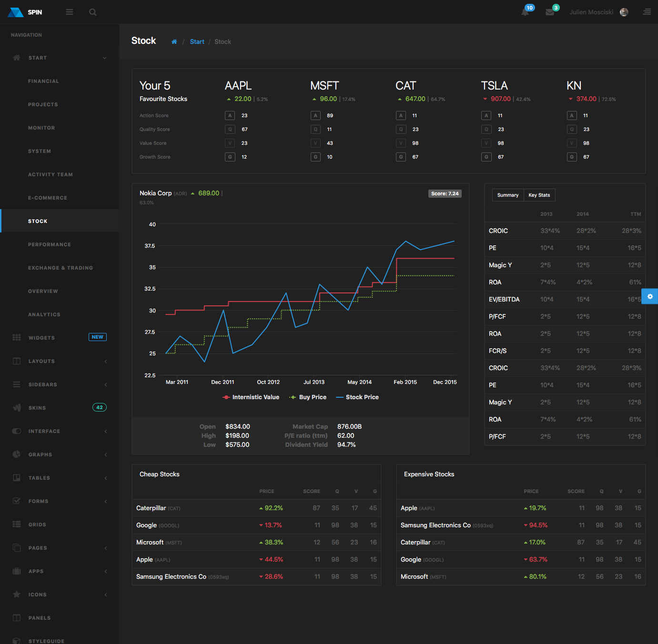The height and width of the screenshot is (644, 658).
Task: Select Stock in the navigation
Action: tap(59, 221)
